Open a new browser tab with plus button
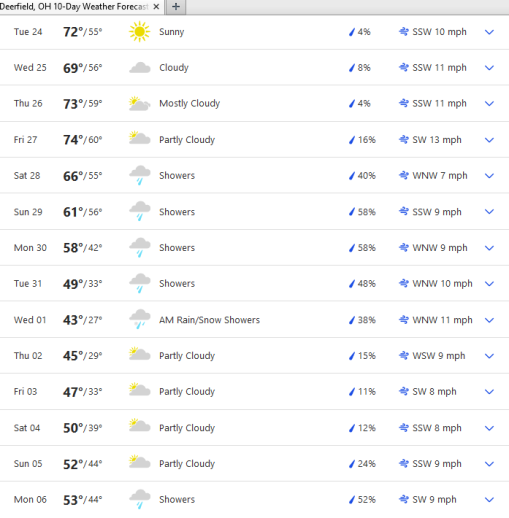The image size is (509, 518). click(x=176, y=7)
